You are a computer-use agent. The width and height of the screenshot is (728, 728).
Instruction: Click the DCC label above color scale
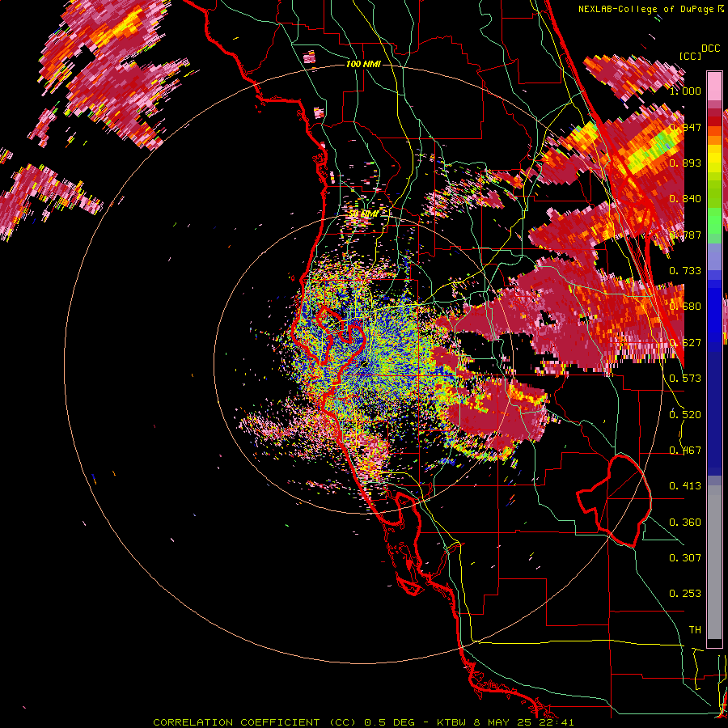pyautogui.click(x=710, y=49)
